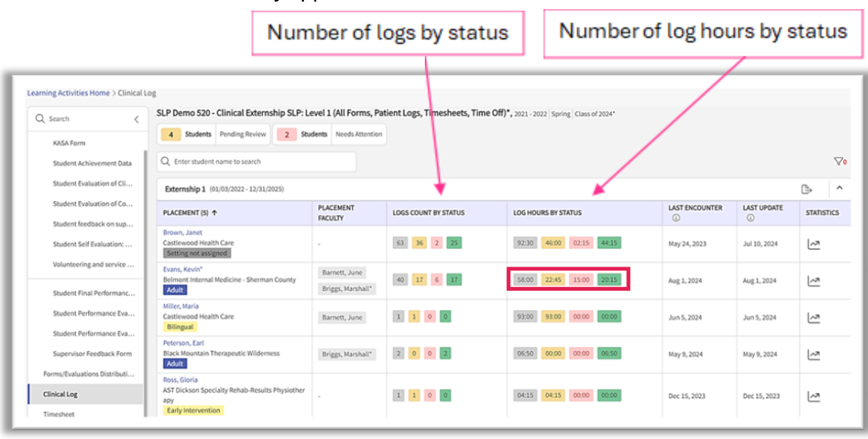Open statistics chart for Evans, Kevin

click(813, 281)
